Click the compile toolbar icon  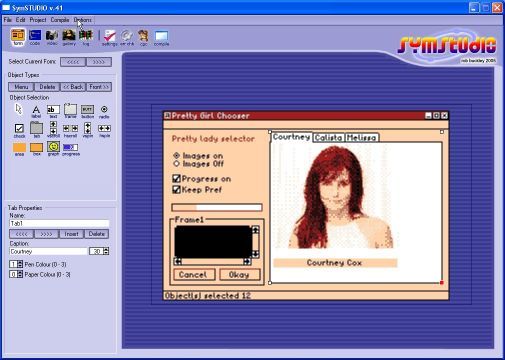161,37
